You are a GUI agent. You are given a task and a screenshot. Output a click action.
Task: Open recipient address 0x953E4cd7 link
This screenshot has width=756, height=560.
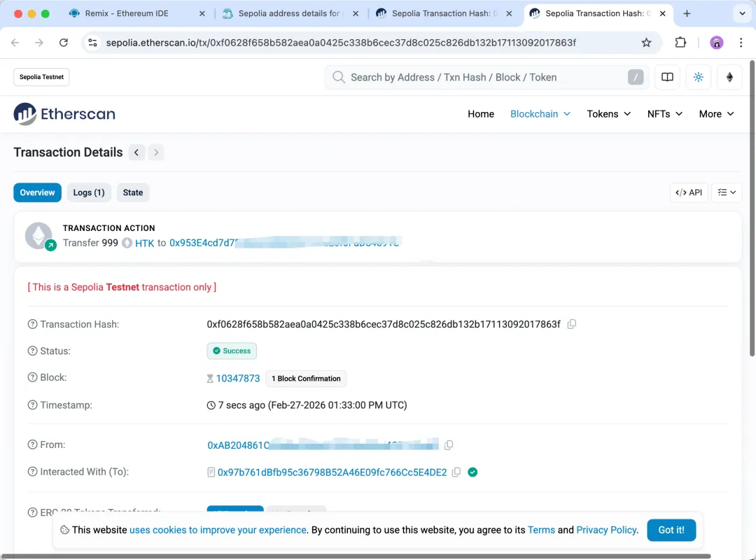point(284,243)
